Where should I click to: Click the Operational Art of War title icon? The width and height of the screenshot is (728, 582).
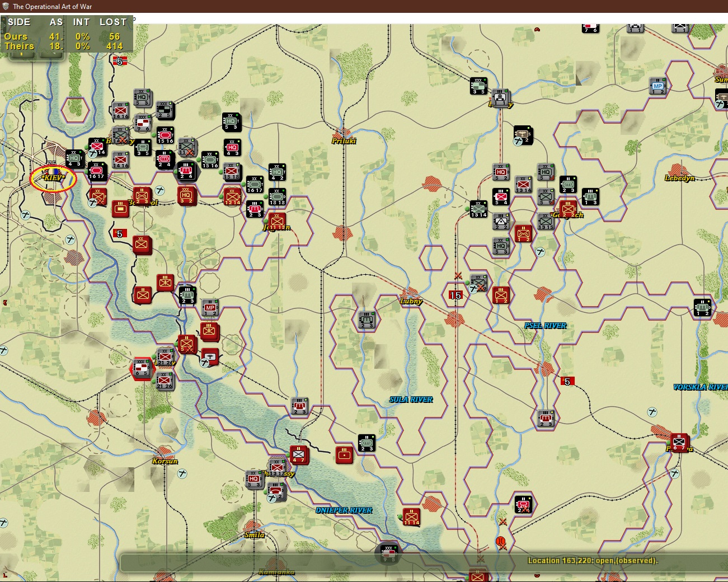(6, 6)
